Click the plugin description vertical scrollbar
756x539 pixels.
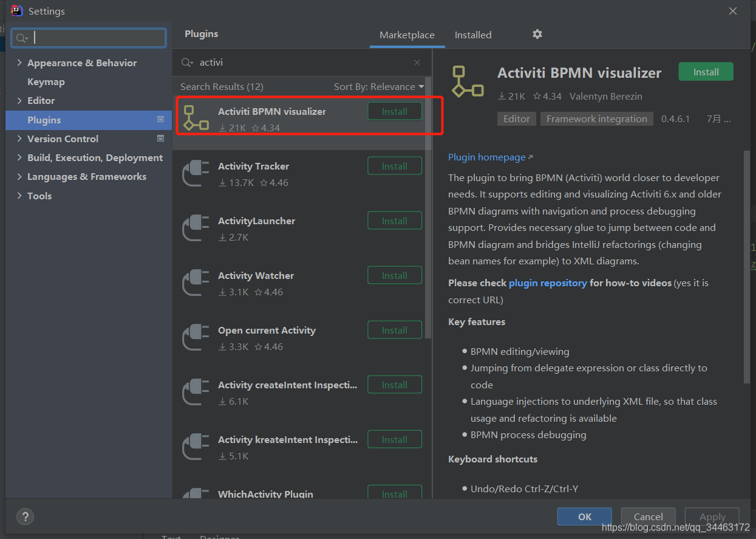pos(747,267)
